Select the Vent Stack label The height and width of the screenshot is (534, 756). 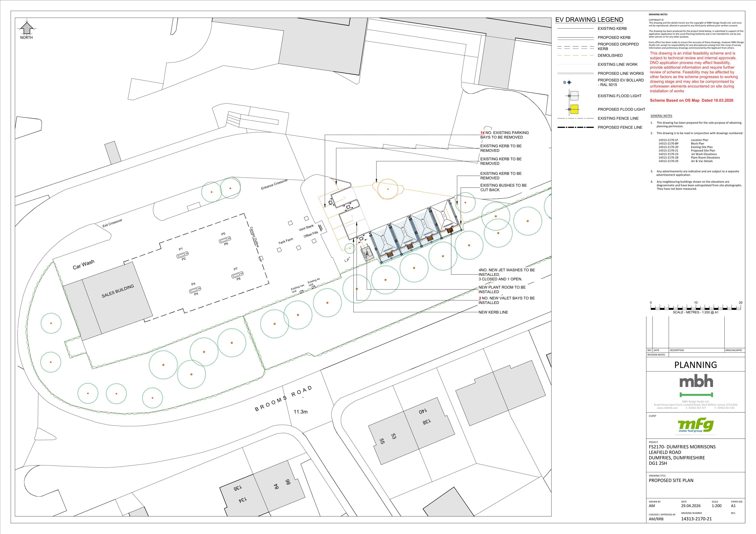(x=306, y=228)
